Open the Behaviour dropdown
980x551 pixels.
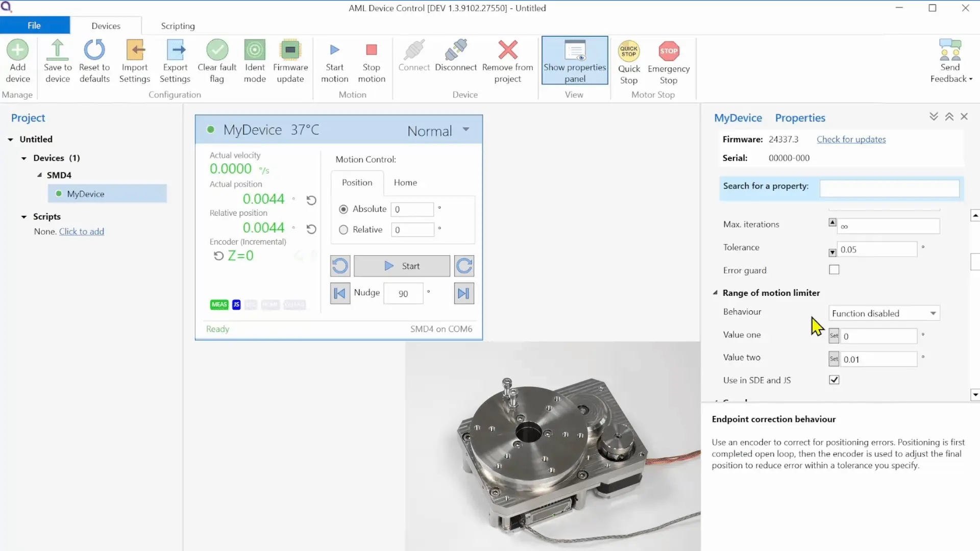point(884,313)
